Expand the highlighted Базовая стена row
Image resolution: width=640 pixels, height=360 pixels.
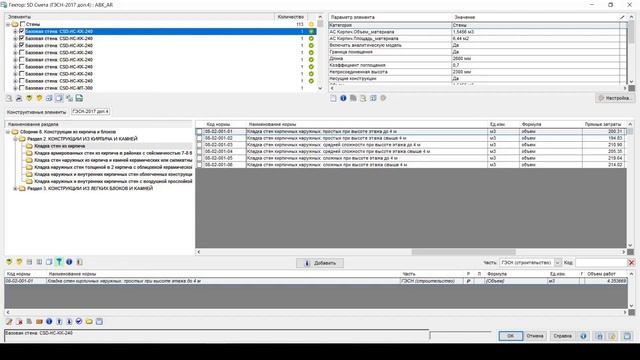[x=15, y=31]
